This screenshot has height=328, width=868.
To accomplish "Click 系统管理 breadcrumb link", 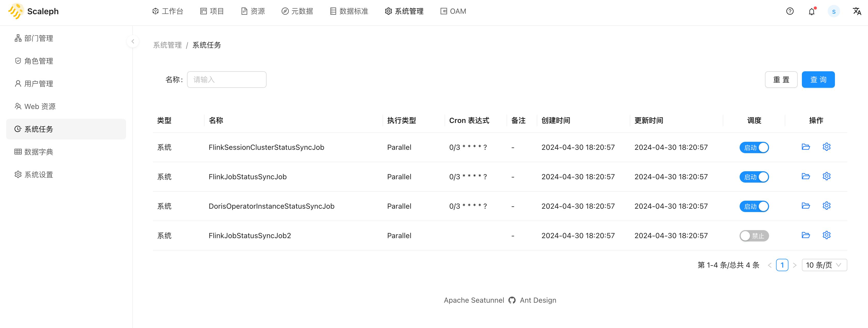I will pos(167,45).
